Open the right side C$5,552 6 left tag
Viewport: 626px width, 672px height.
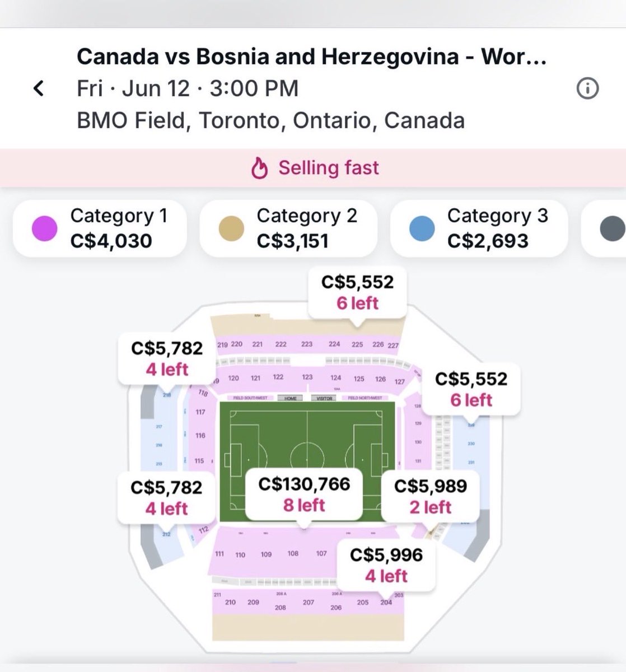pyautogui.click(x=471, y=389)
